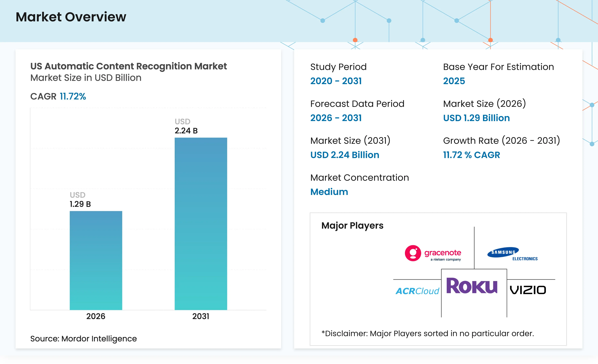Click the Study Period label
The height and width of the screenshot is (364, 598).
(338, 67)
